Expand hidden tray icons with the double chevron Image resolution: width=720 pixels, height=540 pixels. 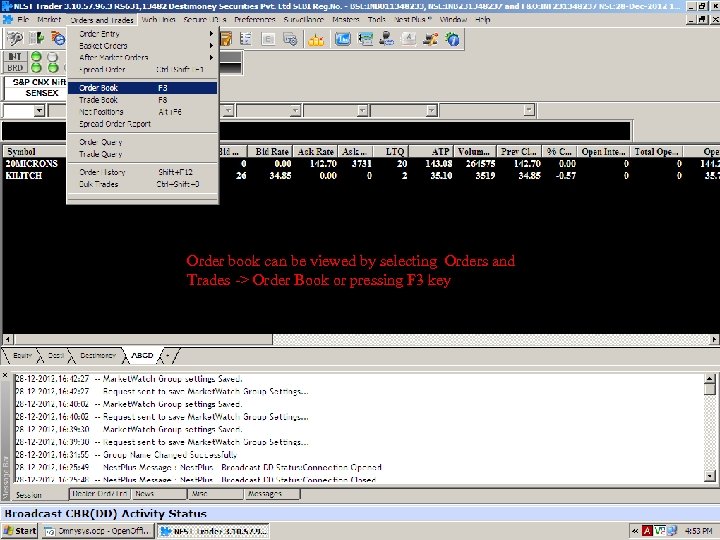(635, 531)
